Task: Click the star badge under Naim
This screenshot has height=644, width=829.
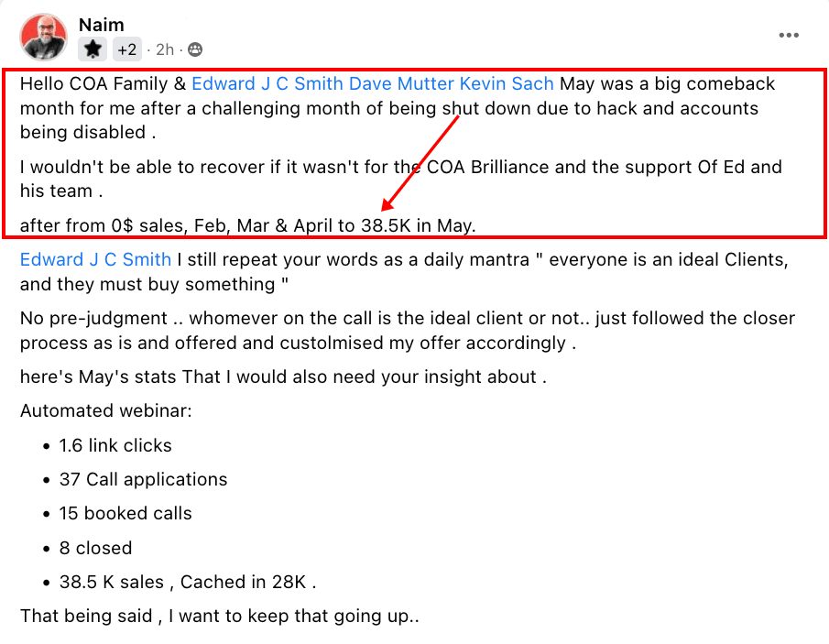Action: point(93,49)
